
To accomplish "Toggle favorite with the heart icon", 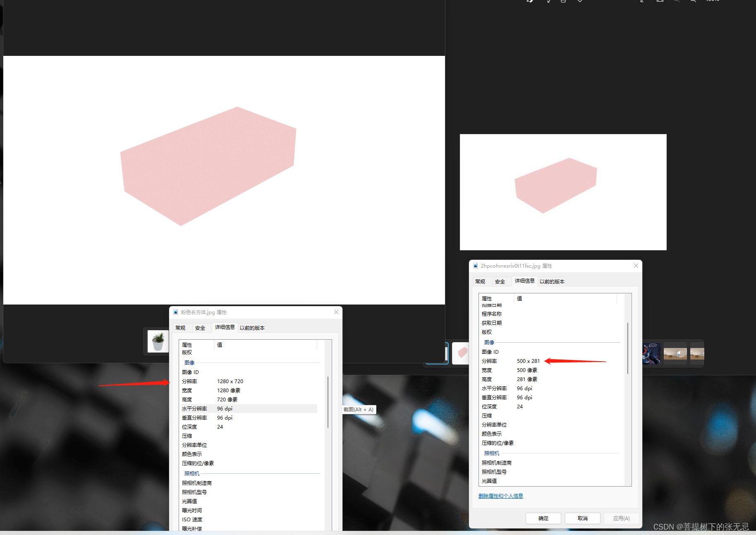I will pos(579,2).
